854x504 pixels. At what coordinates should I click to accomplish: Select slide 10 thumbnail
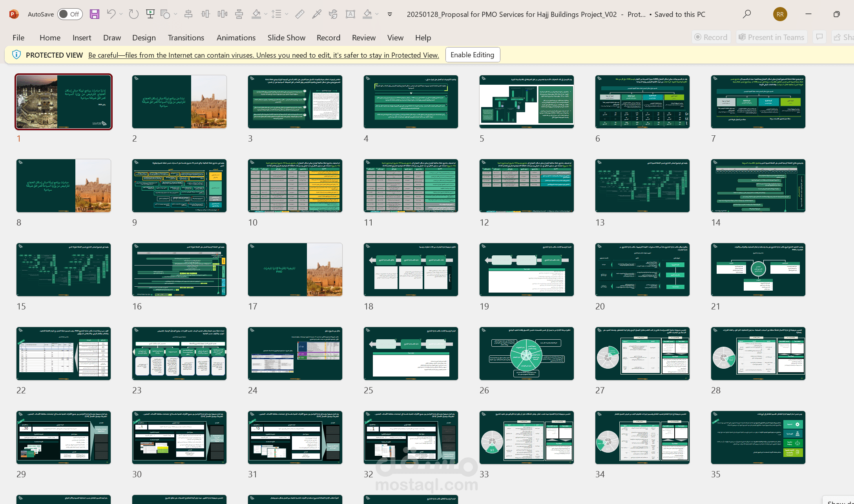point(295,186)
